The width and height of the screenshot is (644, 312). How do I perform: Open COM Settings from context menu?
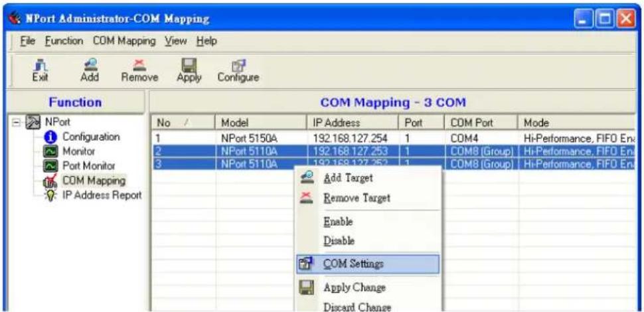(x=368, y=264)
